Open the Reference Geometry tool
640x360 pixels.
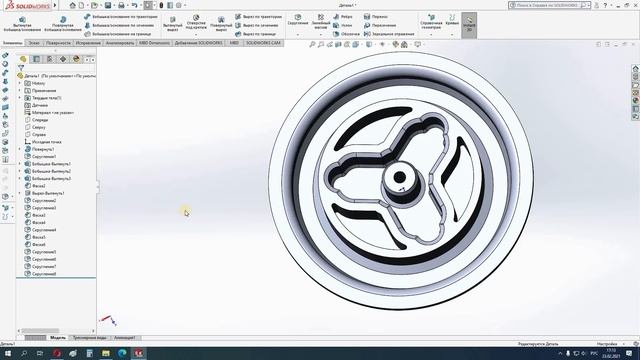point(431,21)
